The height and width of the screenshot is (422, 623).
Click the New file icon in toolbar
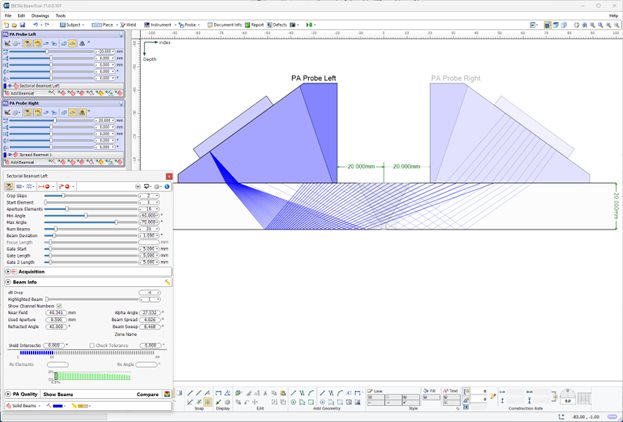coord(6,24)
